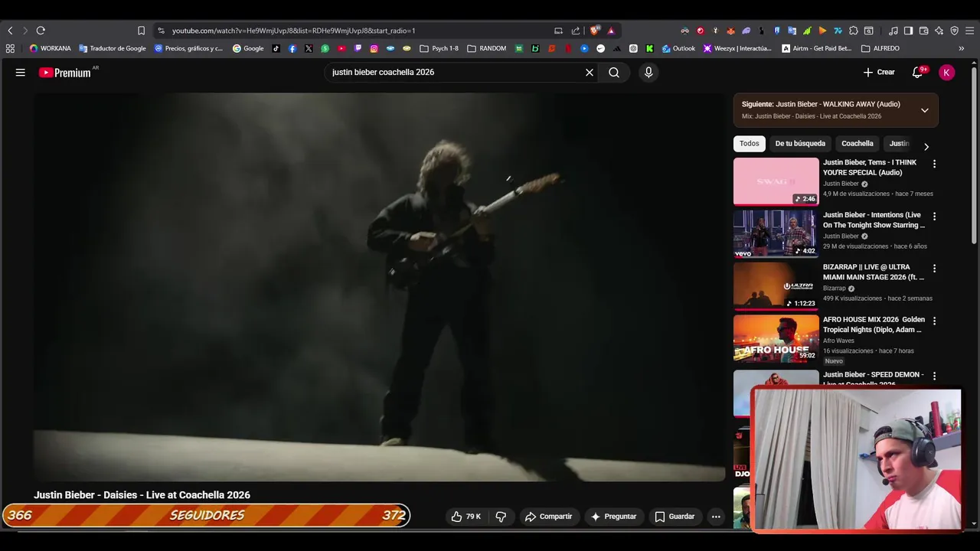Open options for I THINK YOU'RE SPECIAL video
This screenshot has height=551, width=980.
934,164
